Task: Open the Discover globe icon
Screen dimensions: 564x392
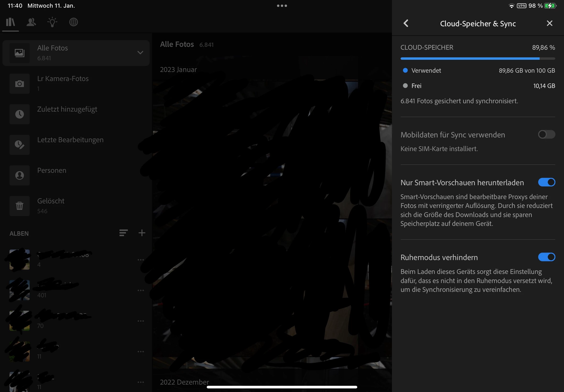Action: click(x=73, y=22)
